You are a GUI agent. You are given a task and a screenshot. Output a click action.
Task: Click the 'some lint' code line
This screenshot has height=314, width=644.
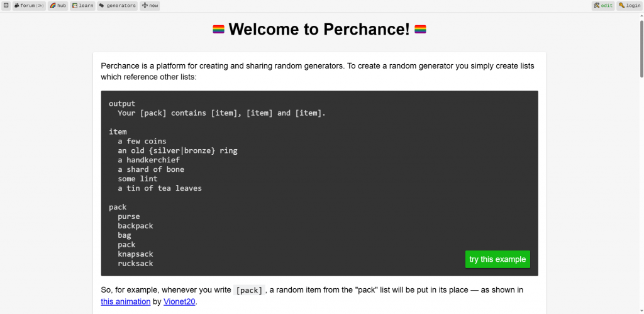click(x=138, y=179)
